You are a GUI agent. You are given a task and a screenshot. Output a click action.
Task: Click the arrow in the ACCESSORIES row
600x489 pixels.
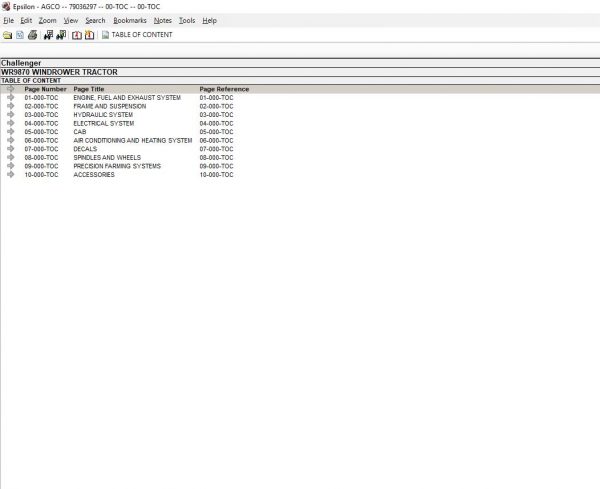pyautogui.click(x=10, y=174)
